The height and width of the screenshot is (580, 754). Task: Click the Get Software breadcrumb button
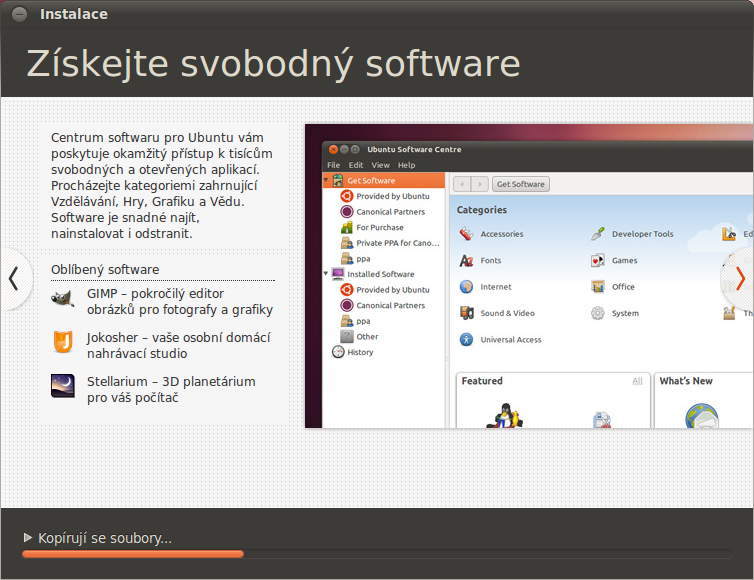tap(521, 184)
